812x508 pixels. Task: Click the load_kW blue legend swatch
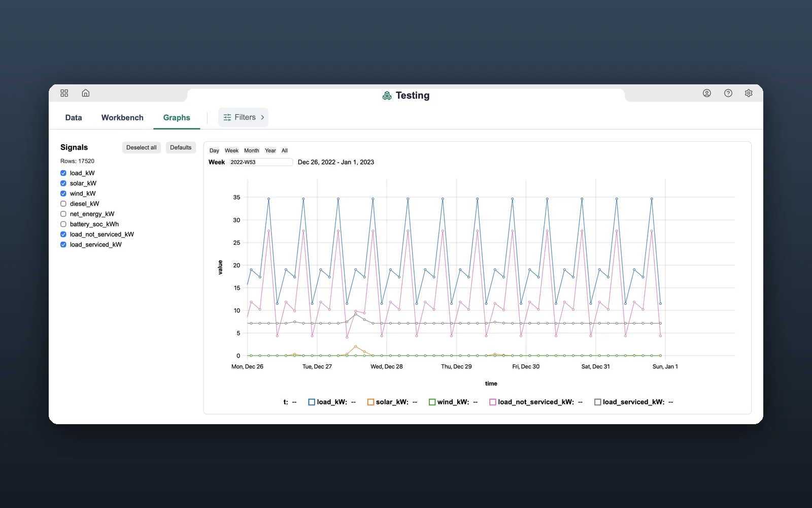(x=312, y=402)
